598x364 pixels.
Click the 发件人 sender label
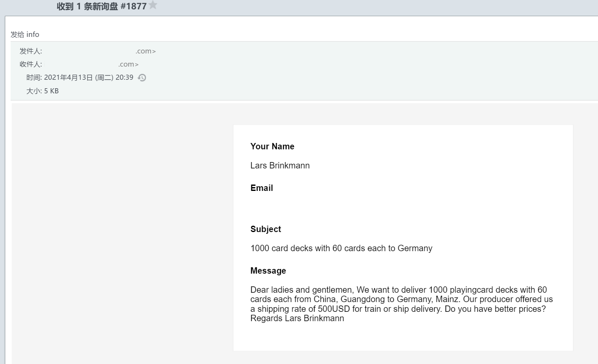[x=31, y=51]
